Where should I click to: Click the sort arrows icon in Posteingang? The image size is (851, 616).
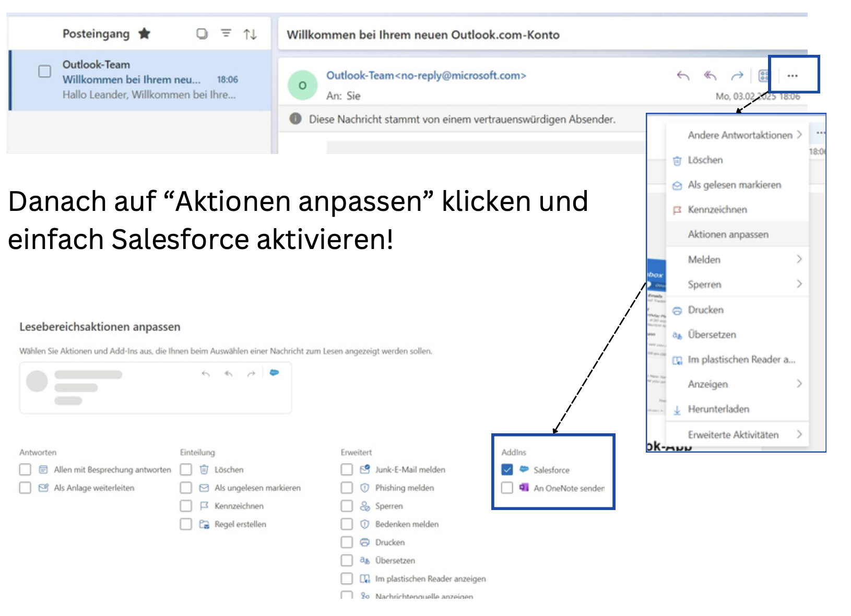pos(250,34)
